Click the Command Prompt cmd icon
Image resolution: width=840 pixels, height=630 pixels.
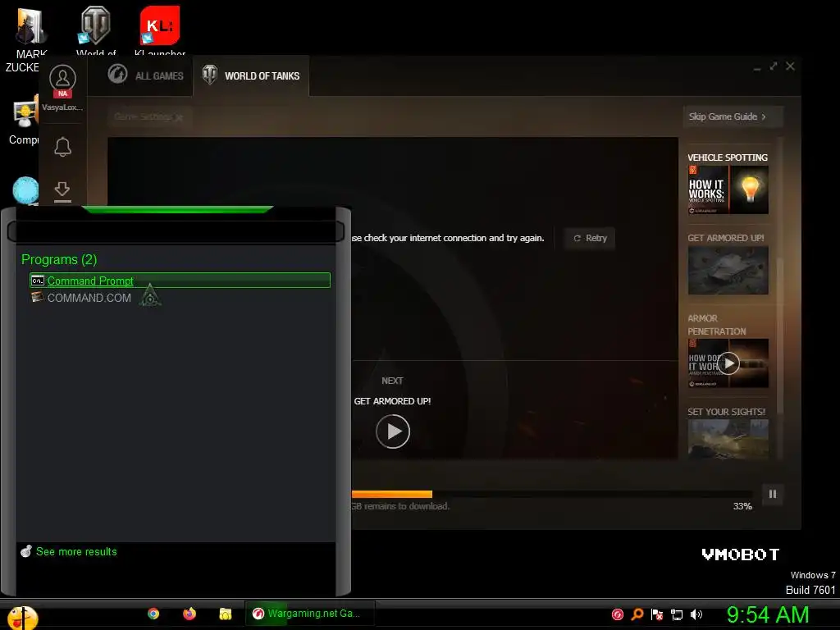[38, 281]
